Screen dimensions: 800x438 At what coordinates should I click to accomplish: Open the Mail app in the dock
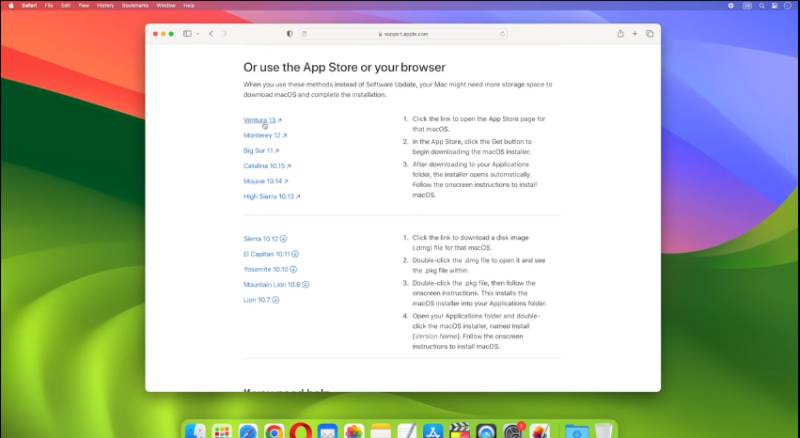pos(328,432)
